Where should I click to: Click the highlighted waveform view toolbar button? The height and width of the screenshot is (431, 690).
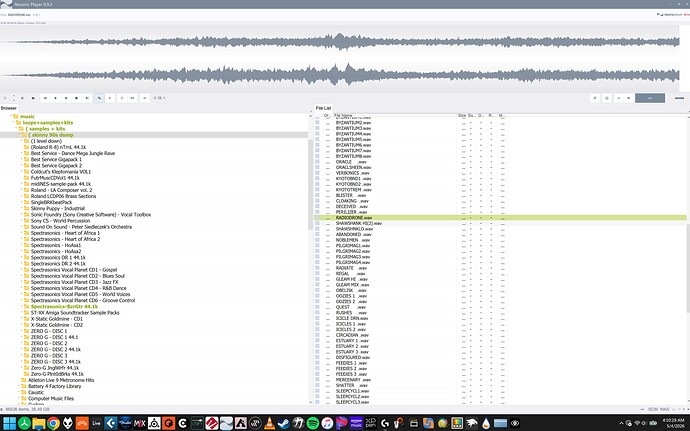tap(99, 98)
